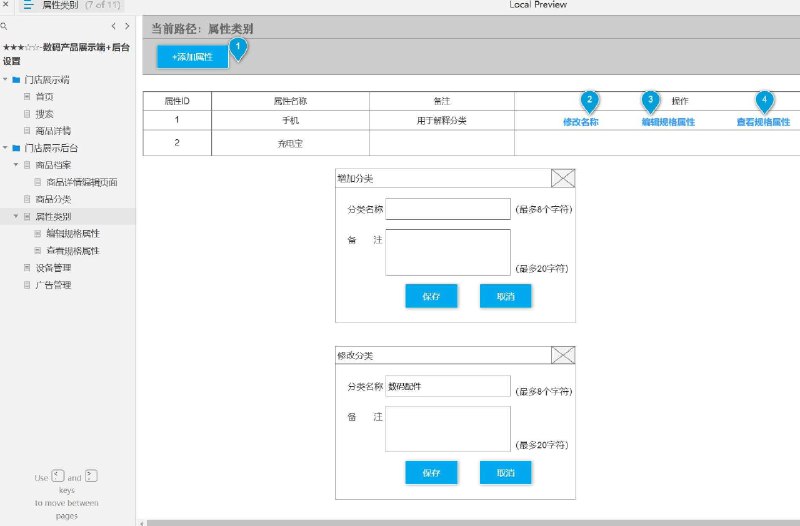Click 分类名称 field containing 数码配件

[x=447, y=386]
